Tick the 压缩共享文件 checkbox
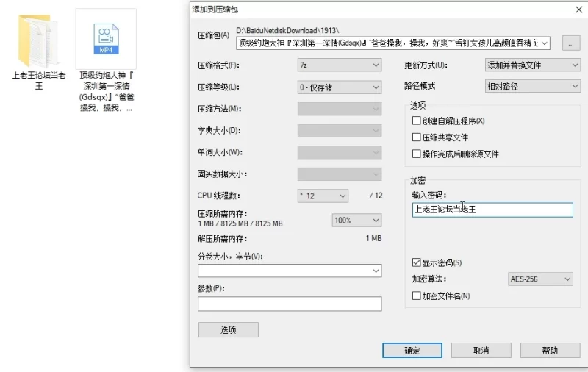Screen dimensions: 588x372 coord(416,137)
